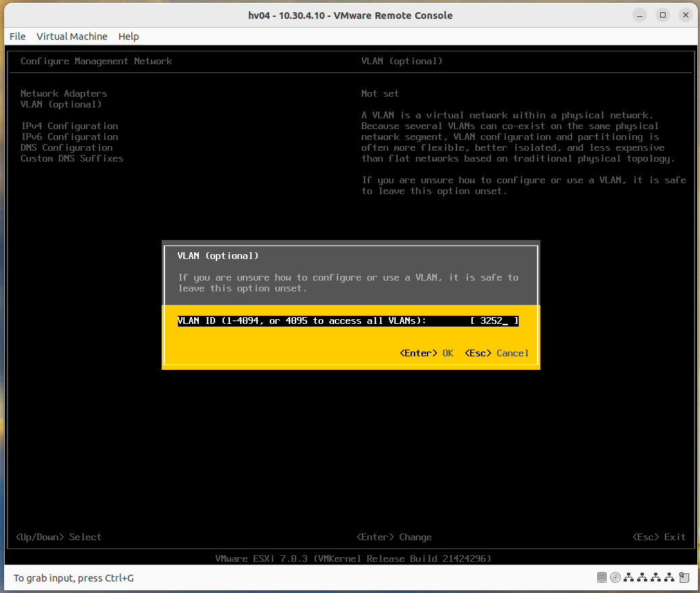700x593 pixels.
Task: Select IPv4 Configuration option
Action: (x=69, y=126)
